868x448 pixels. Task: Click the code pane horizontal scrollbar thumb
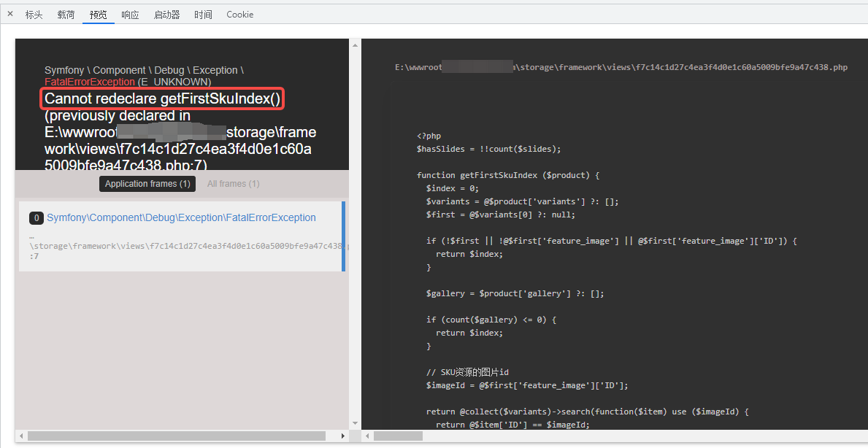pos(398,436)
